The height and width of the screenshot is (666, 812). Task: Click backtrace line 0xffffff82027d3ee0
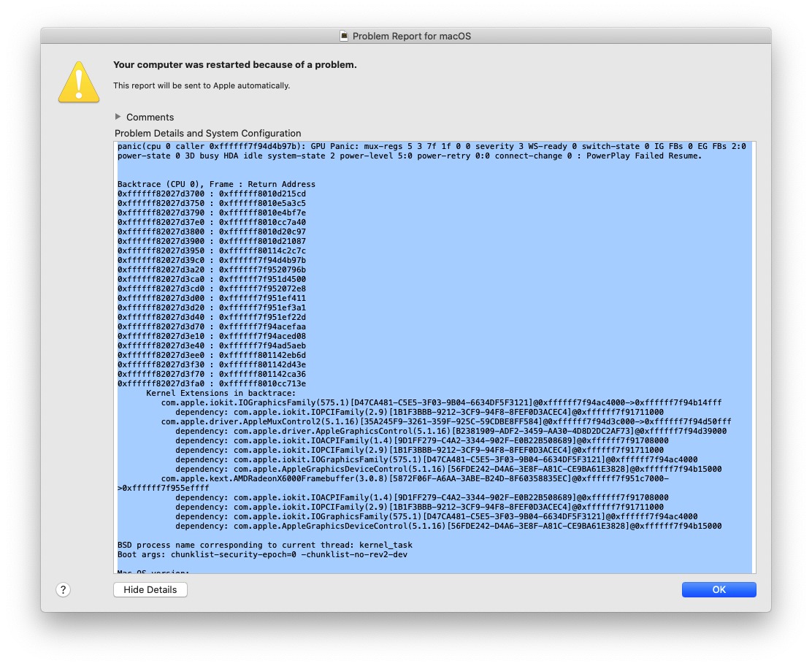212,355
